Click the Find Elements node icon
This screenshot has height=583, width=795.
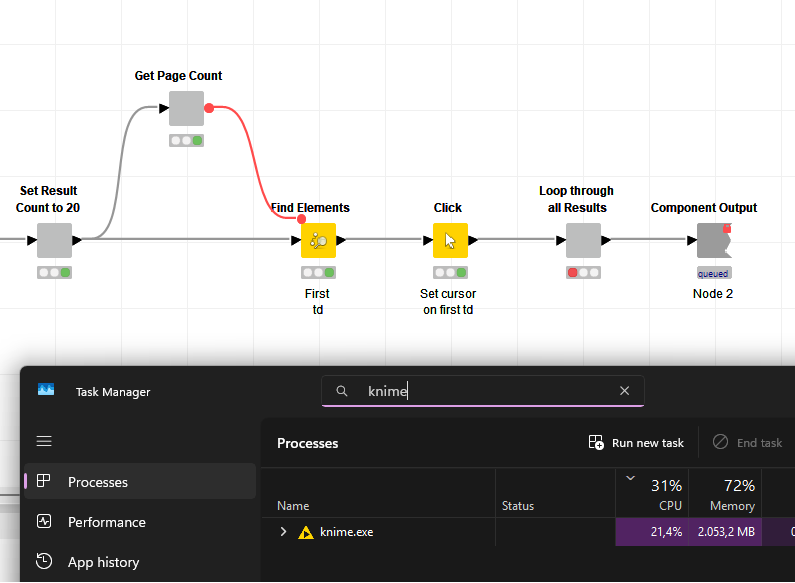(x=318, y=240)
